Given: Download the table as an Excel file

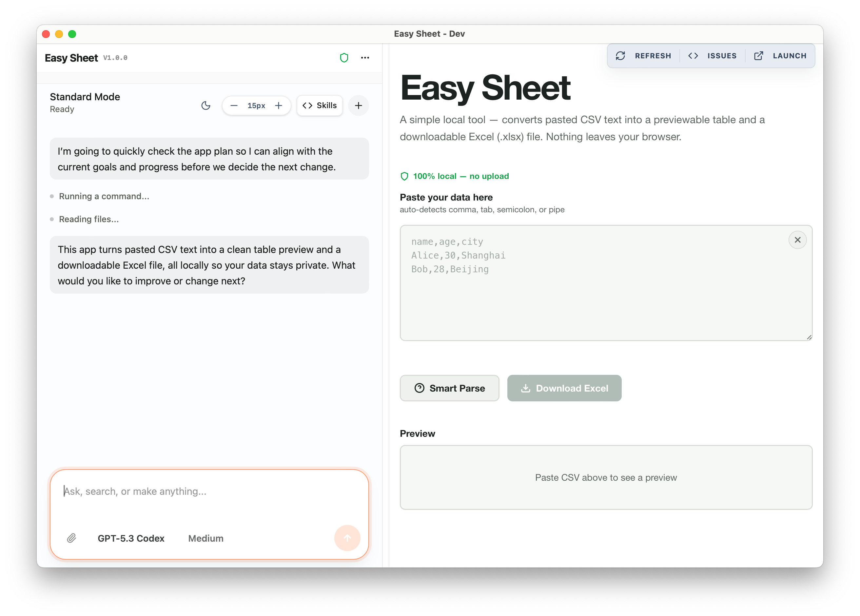Looking at the screenshot, I should [x=564, y=388].
